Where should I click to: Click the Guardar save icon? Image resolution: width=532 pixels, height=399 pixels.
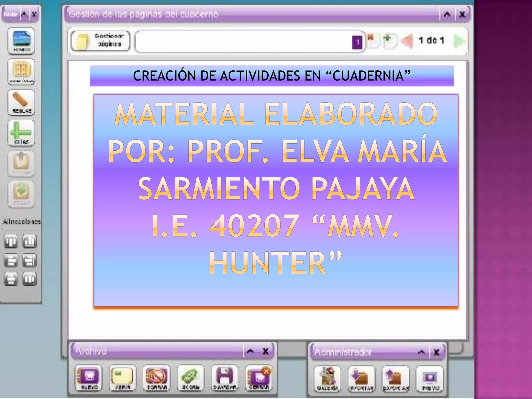click(224, 378)
